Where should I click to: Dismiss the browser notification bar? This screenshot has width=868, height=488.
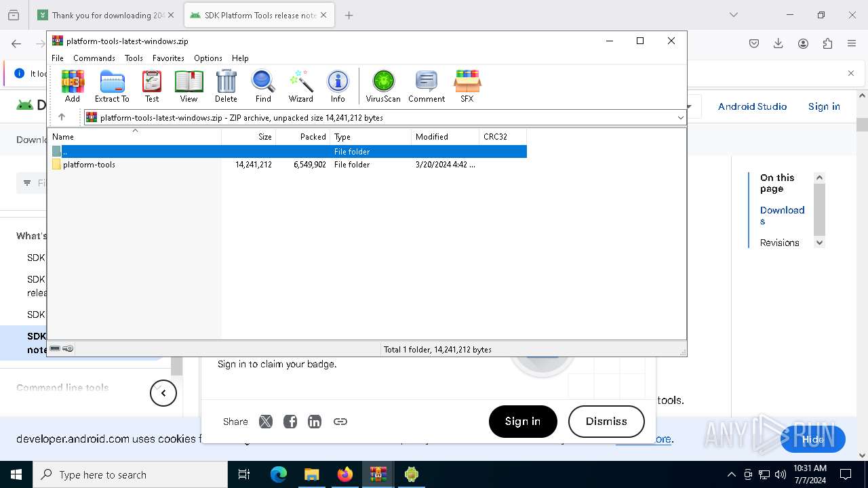point(851,73)
